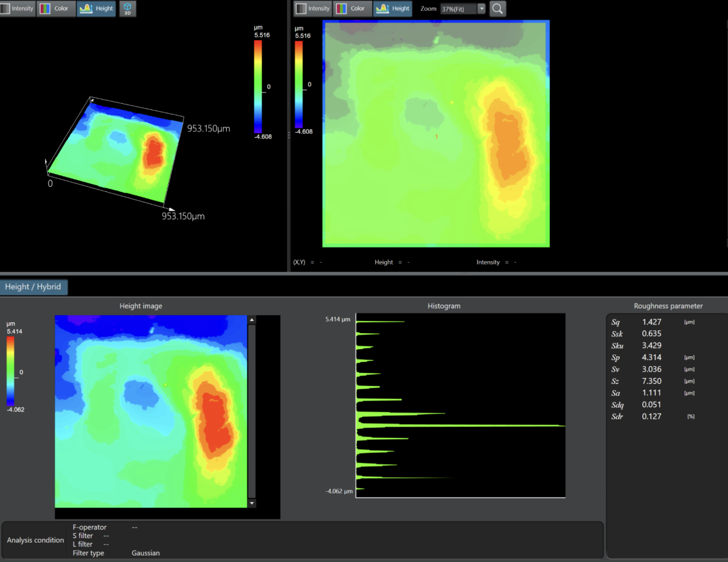
Task: Select the Sq roughness value
Action: point(652,322)
